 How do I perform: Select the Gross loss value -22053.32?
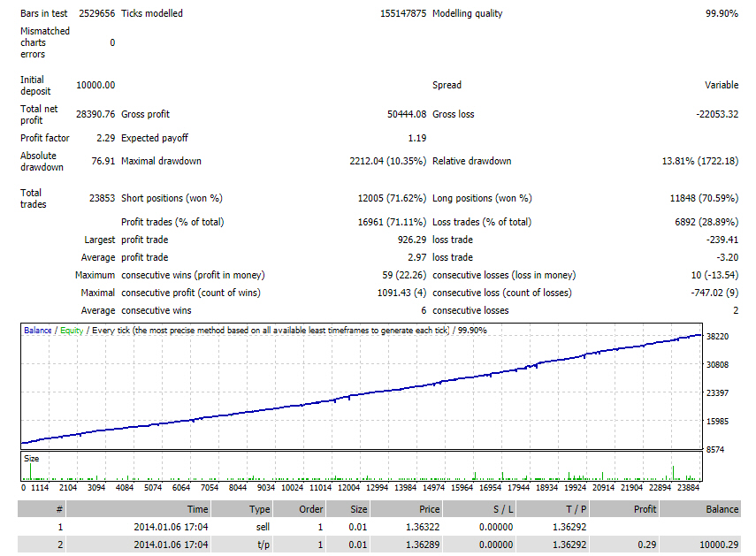click(717, 114)
